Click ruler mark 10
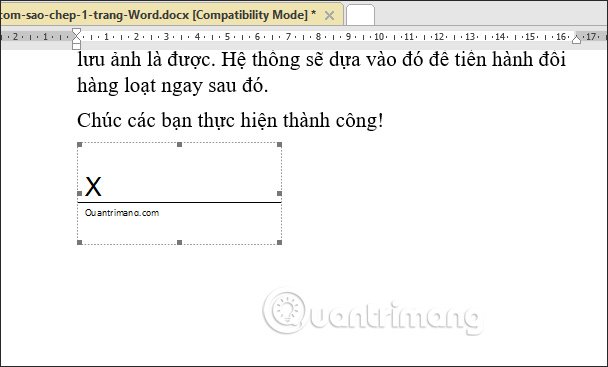 coord(378,37)
